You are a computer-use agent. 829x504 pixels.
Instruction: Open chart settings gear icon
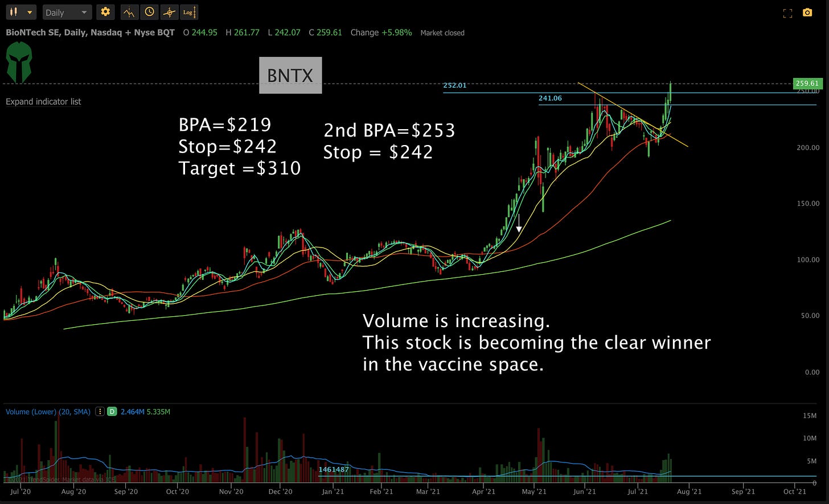(x=105, y=12)
